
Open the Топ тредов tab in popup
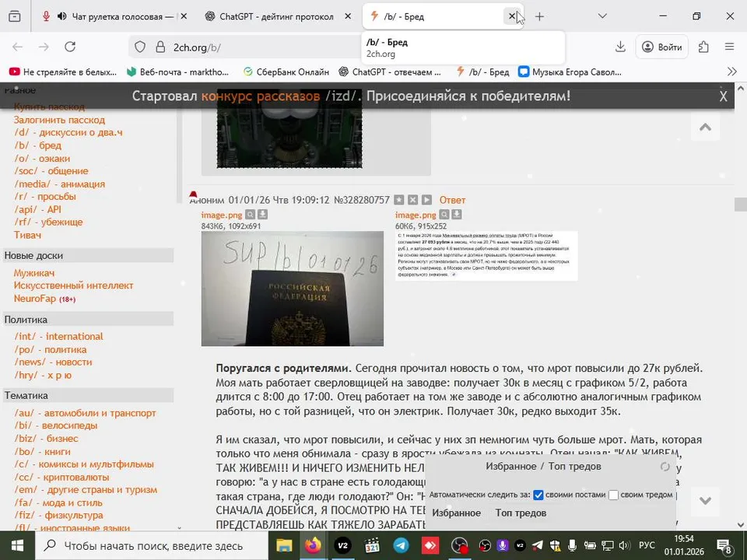pos(521,513)
